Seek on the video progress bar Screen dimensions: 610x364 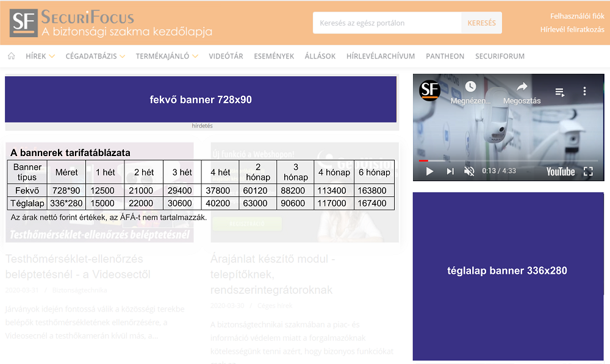point(508,160)
